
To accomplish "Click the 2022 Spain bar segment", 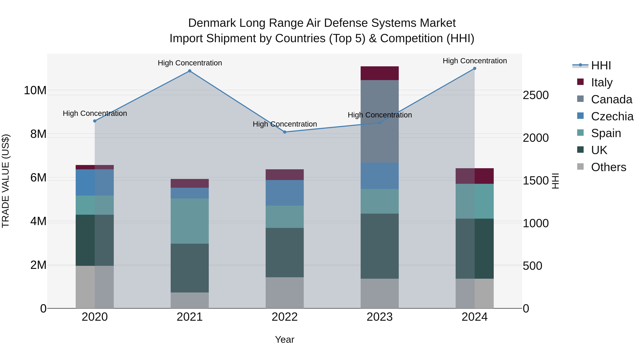I will point(285,217).
